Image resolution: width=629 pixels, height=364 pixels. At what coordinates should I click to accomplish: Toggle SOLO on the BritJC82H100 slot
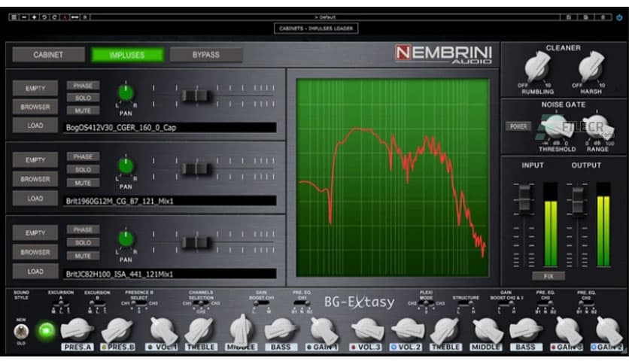[83, 242]
